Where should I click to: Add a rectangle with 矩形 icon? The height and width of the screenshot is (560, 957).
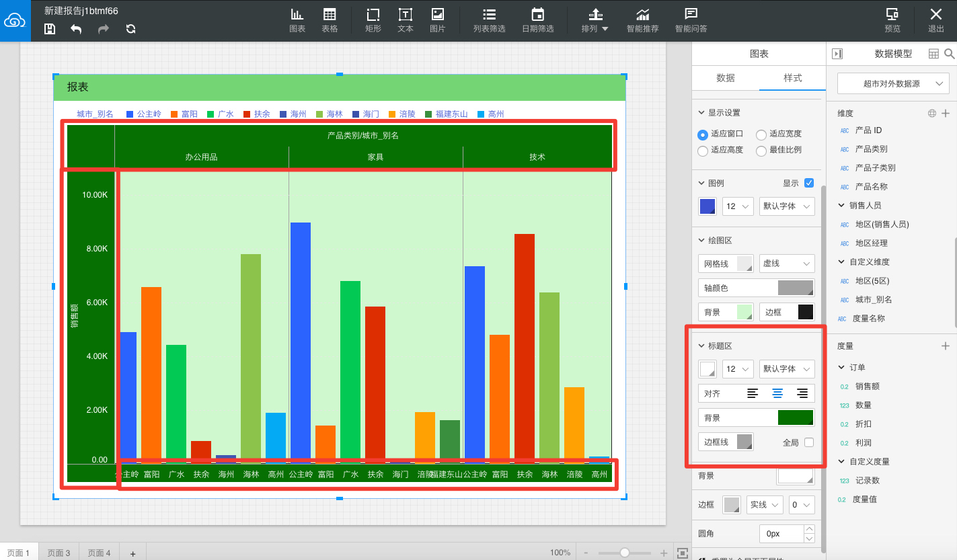pyautogui.click(x=373, y=20)
